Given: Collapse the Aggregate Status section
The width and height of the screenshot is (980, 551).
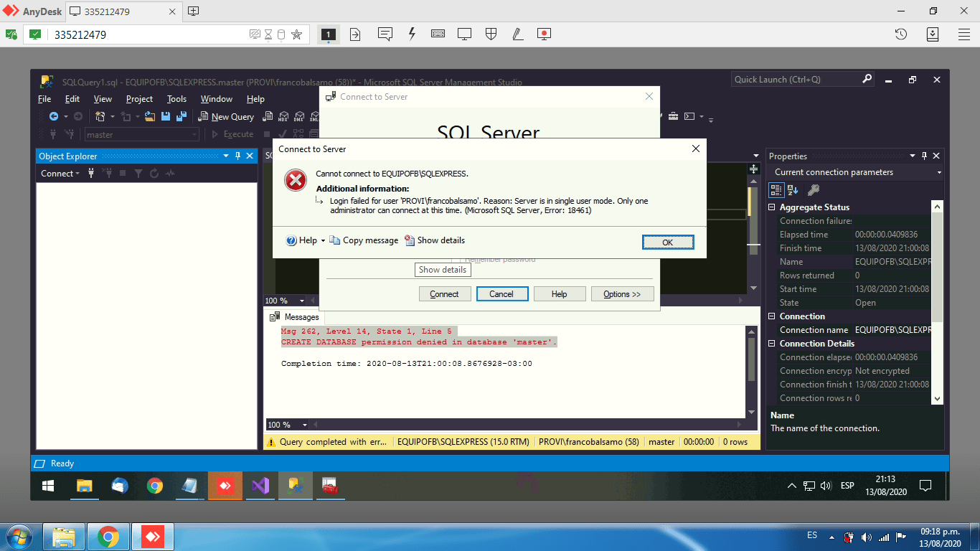Looking at the screenshot, I should tap(773, 207).
